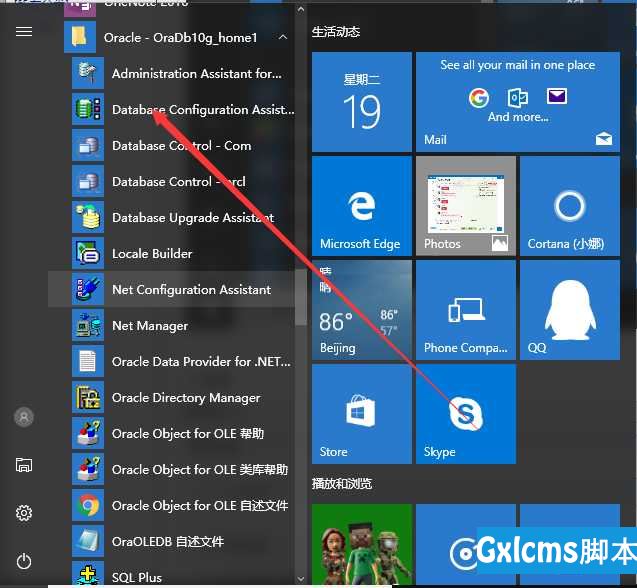Launch the Skype tile
637x588 pixels.
coord(466,414)
